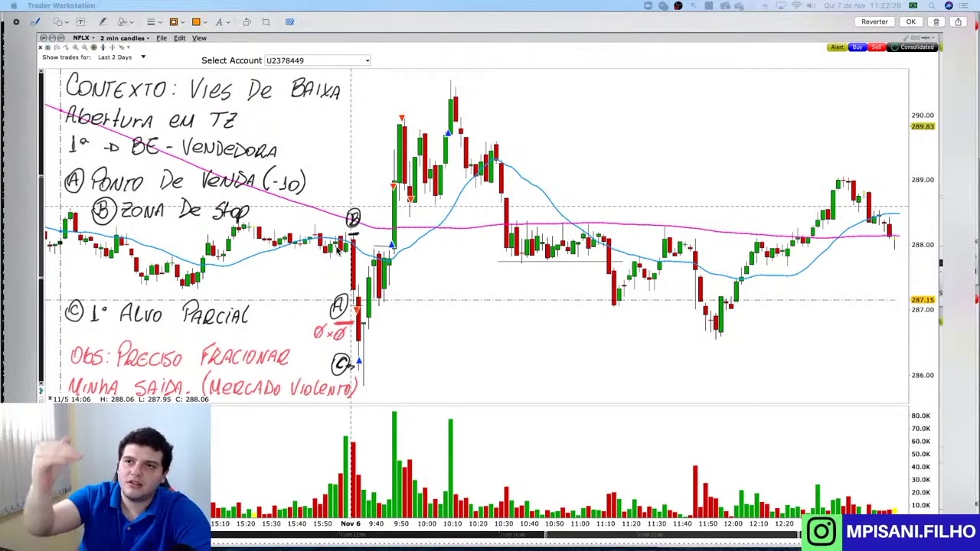Select the Signature markup tool
The height and width of the screenshot is (551, 980).
[122, 22]
